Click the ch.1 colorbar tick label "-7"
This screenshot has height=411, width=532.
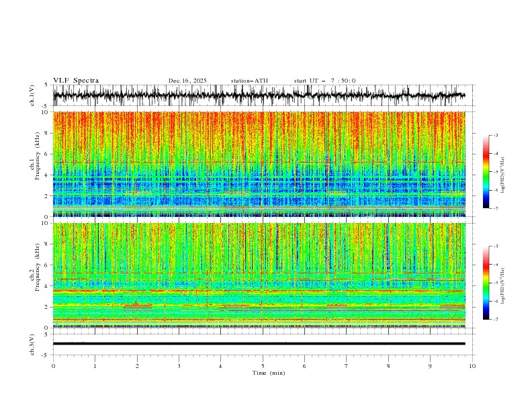(496, 208)
